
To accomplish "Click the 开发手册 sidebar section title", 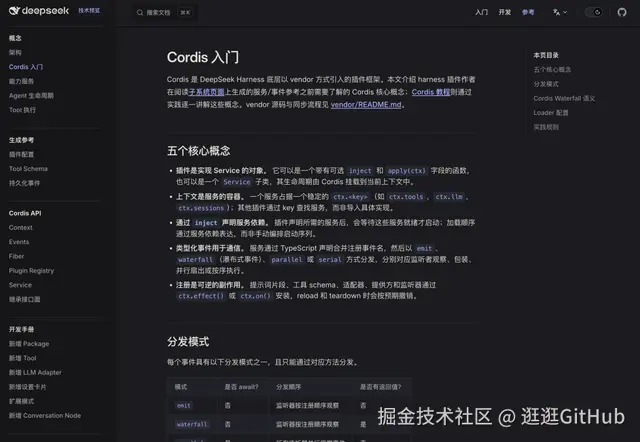I will pyautogui.click(x=21, y=329).
